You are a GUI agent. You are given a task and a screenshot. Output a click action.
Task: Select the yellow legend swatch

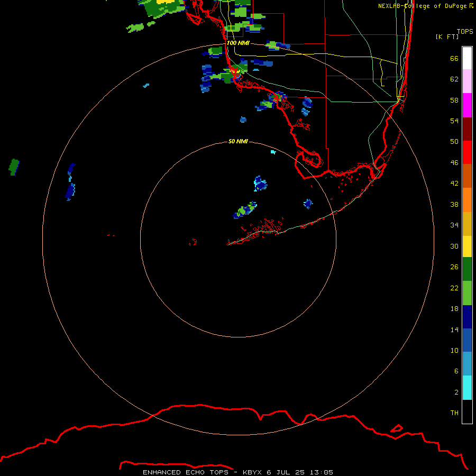tap(467, 246)
